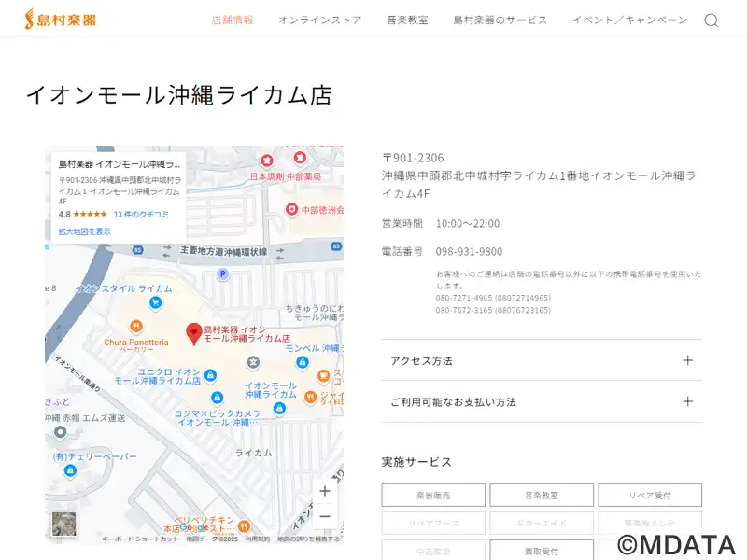Open the 拡大地図を表示 link on the map

click(x=84, y=231)
